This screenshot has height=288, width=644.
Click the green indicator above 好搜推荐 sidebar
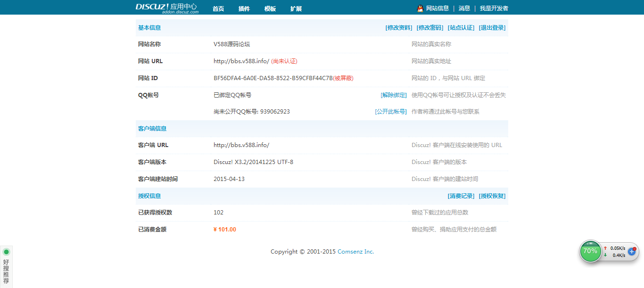click(6, 251)
